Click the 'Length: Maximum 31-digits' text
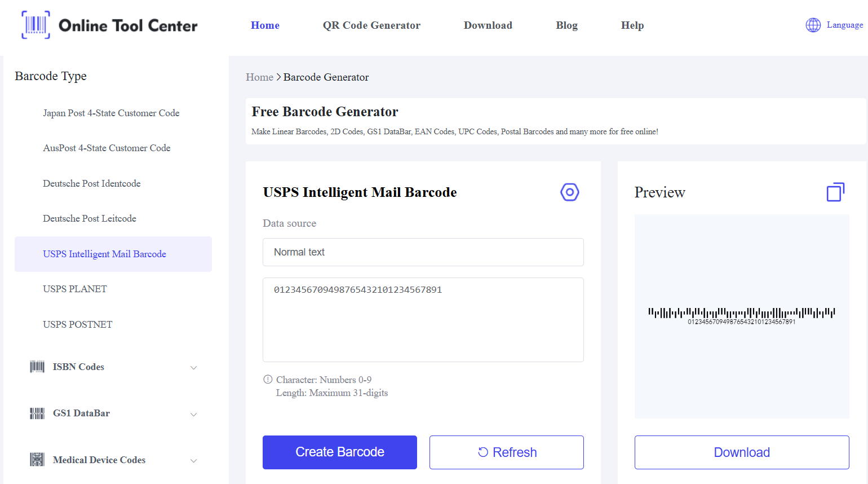The width and height of the screenshot is (868, 484). [332, 393]
